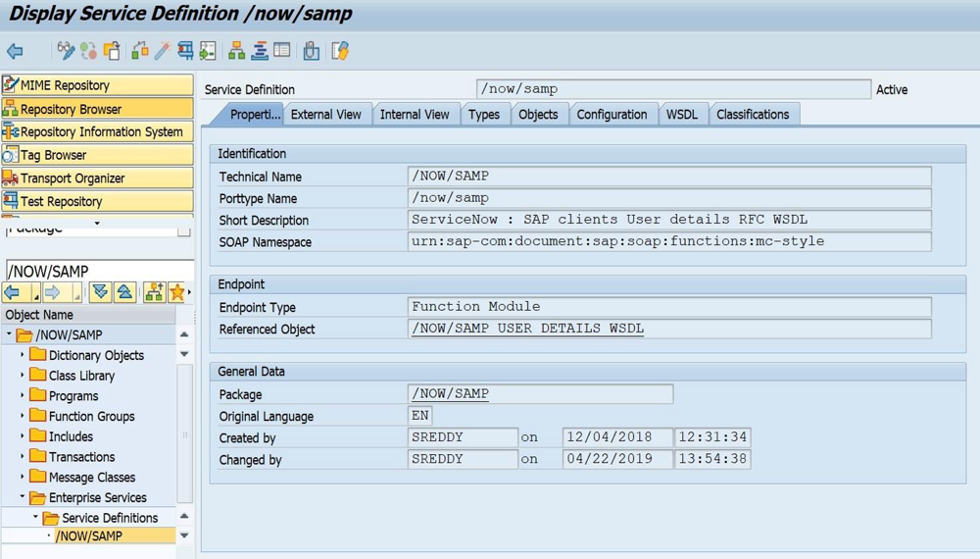Viewport: 980px width, 559px height.
Task: Click the small down arrow above Package field
Action: [97, 223]
